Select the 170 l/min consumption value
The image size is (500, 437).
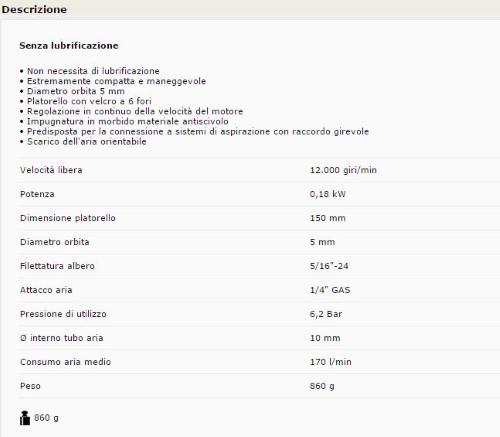pos(330,362)
